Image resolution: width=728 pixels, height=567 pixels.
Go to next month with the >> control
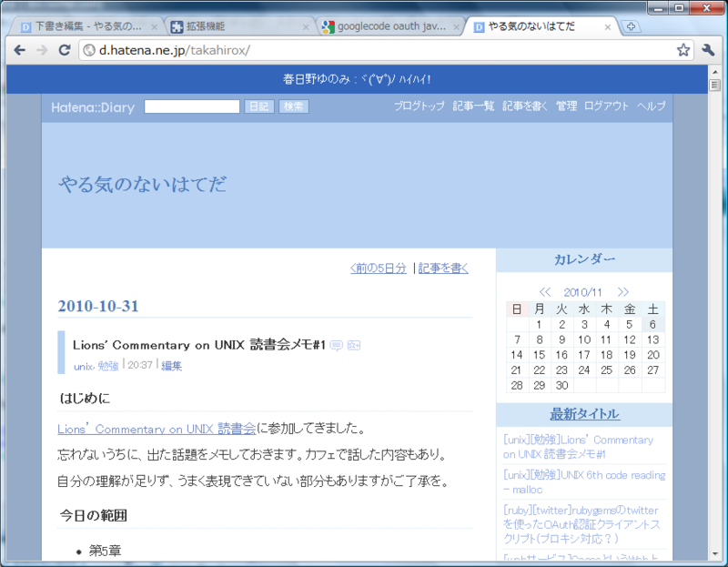623,291
